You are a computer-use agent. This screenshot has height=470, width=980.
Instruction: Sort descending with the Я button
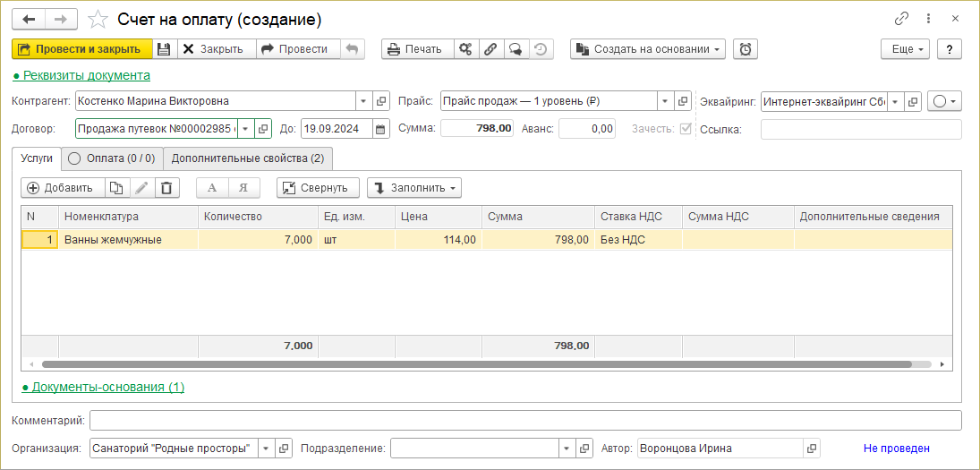point(243,188)
